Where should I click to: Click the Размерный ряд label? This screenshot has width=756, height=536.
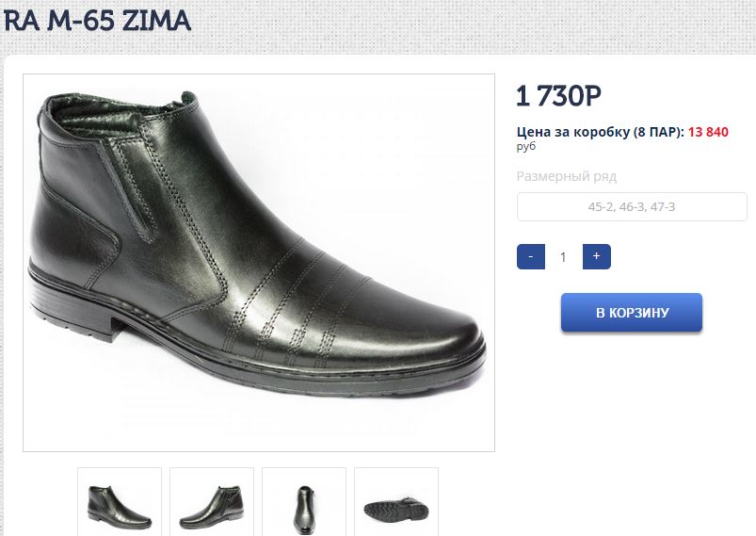pyautogui.click(x=567, y=176)
